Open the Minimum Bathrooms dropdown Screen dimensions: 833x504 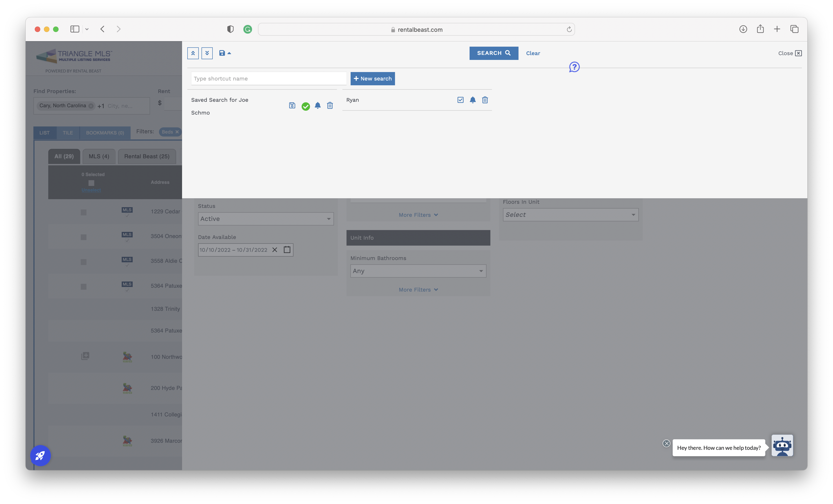click(418, 271)
